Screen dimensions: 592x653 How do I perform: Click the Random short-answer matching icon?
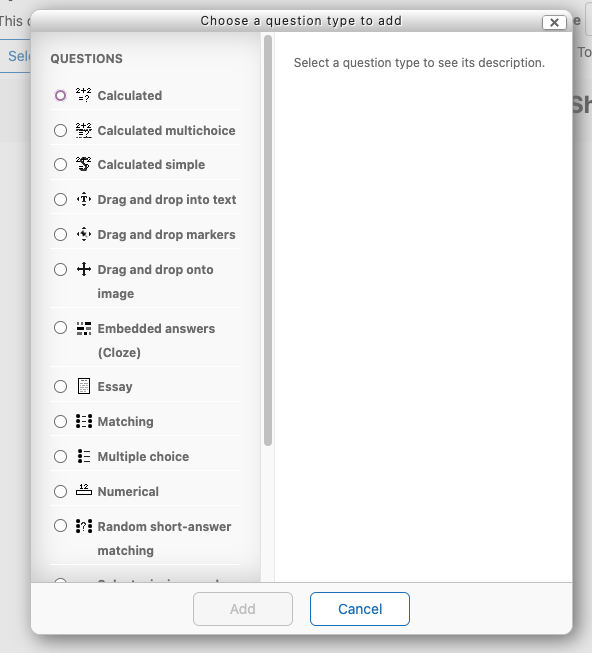84,526
